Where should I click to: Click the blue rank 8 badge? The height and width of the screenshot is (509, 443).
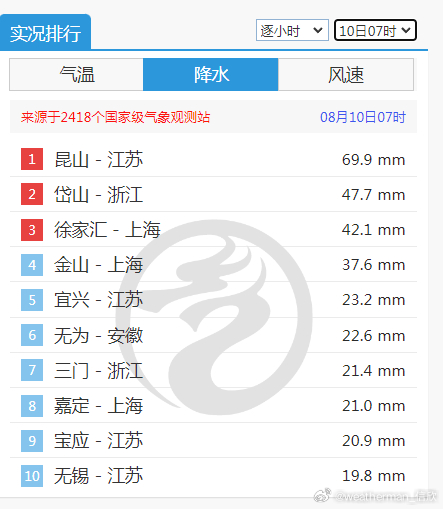tap(32, 405)
